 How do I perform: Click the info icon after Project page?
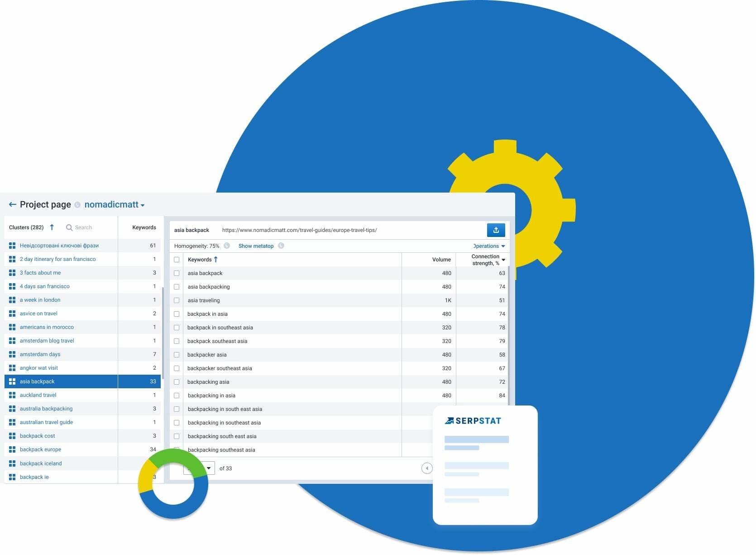pos(77,205)
